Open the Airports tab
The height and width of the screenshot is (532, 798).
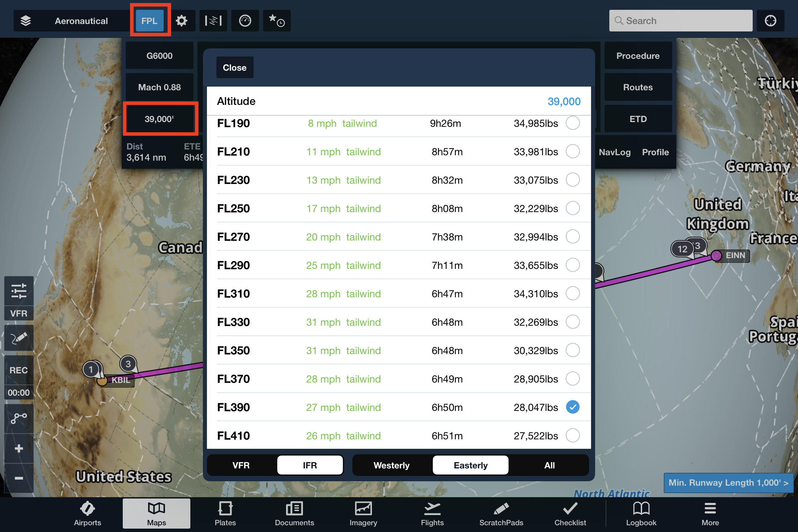pos(88,514)
